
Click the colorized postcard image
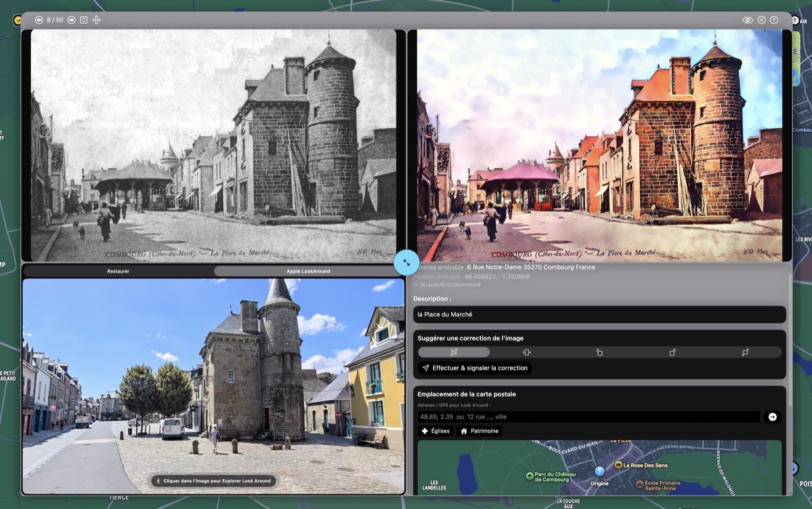[x=600, y=145]
